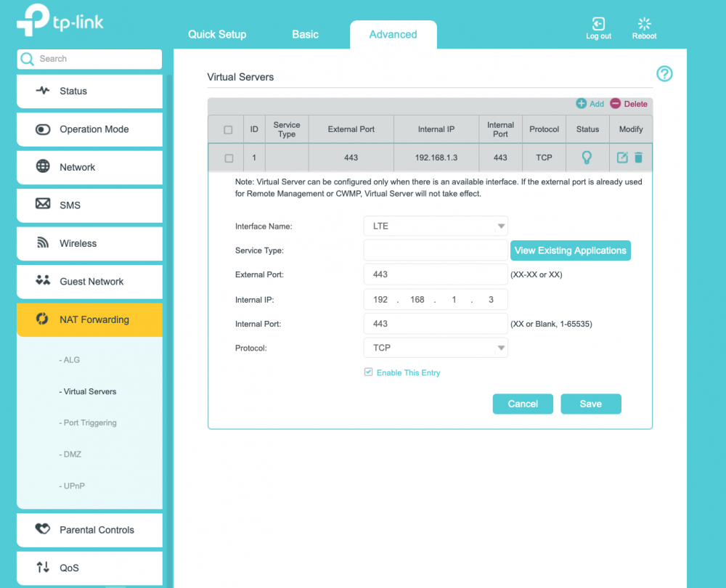Open the Interface Name LTE dropdown
Screen dimensions: 726x588
click(435, 226)
